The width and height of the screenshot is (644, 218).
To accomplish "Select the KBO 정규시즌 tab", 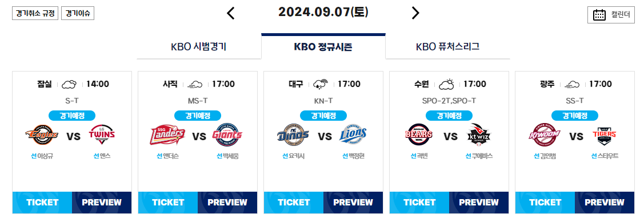I will 323,46.
